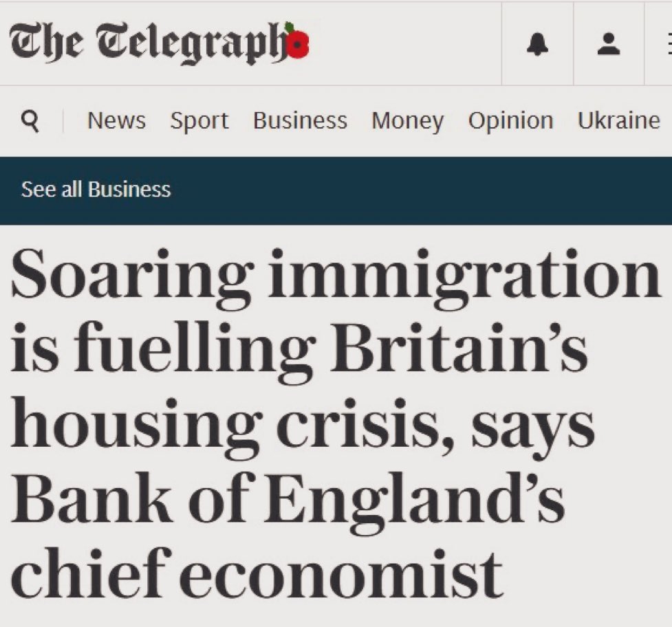Image resolution: width=672 pixels, height=627 pixels.
Task: Click the 'See all Business' link
Action: click(96, 190)
